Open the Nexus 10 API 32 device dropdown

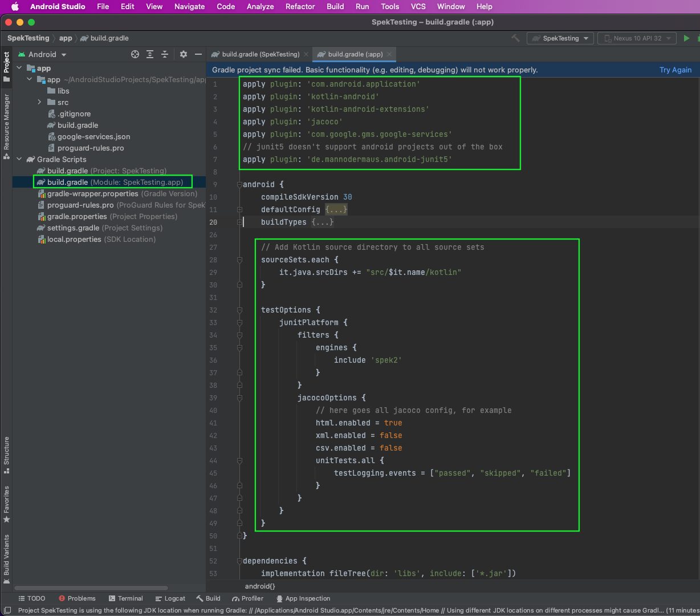pos(637,38)
